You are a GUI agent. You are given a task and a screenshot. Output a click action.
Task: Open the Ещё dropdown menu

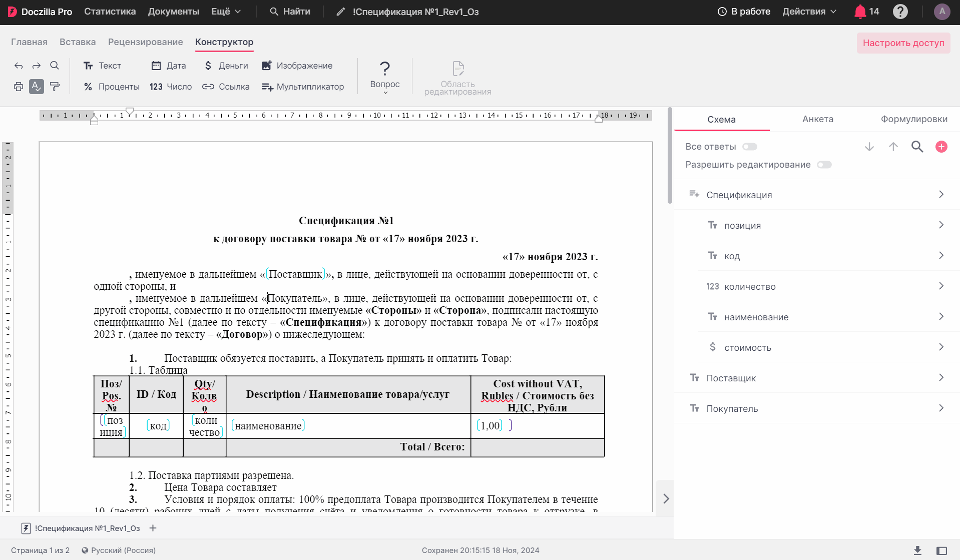coord(226,12)
